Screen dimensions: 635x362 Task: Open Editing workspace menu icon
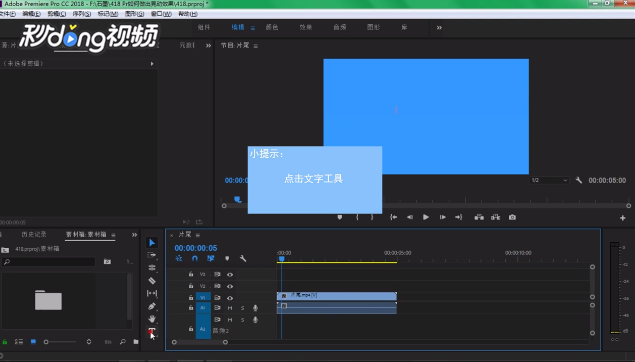pos(253,28)
